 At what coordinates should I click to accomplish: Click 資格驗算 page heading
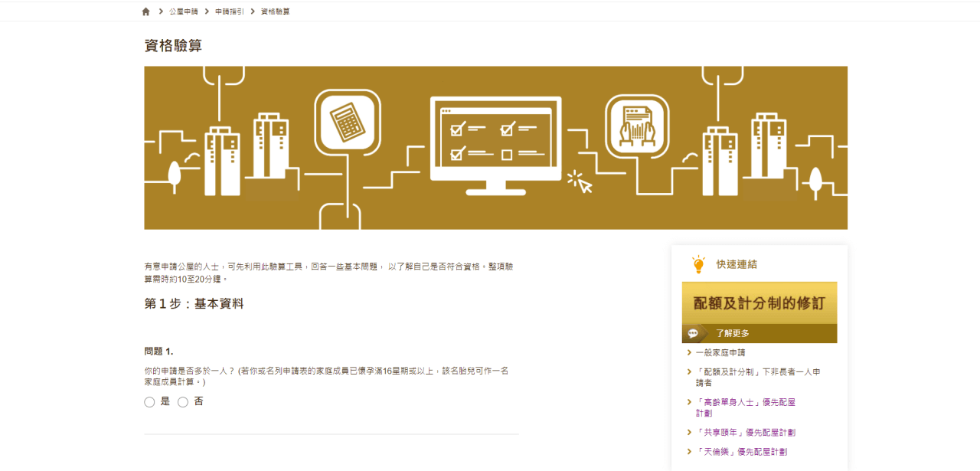pyautogui.click(x=173, y=46)
